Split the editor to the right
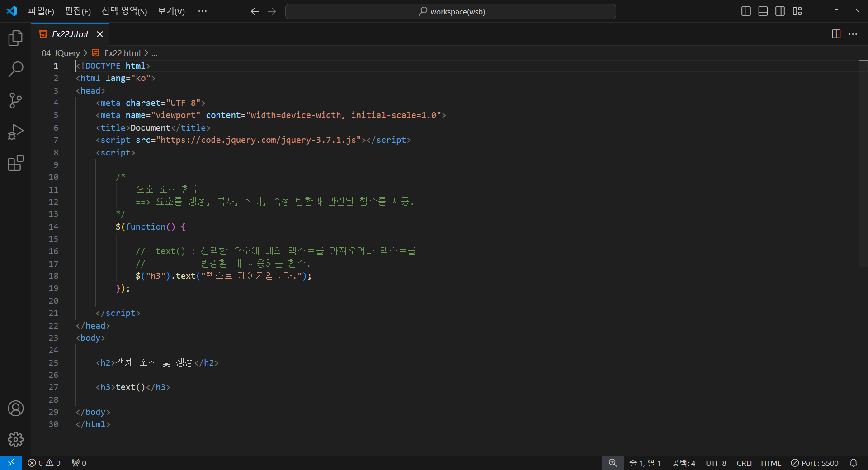The height and width of the screenshot is (470, 868). 836,34
